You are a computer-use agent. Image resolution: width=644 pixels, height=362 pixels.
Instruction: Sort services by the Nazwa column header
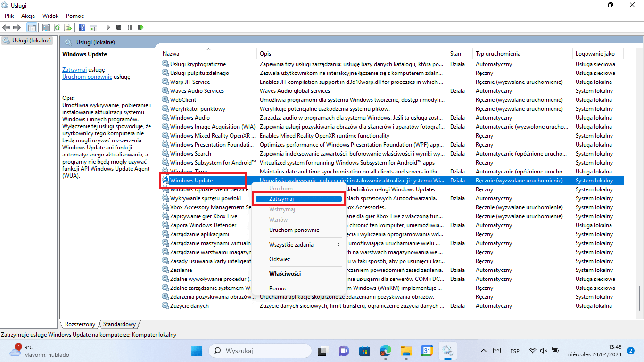click(208, 54)
